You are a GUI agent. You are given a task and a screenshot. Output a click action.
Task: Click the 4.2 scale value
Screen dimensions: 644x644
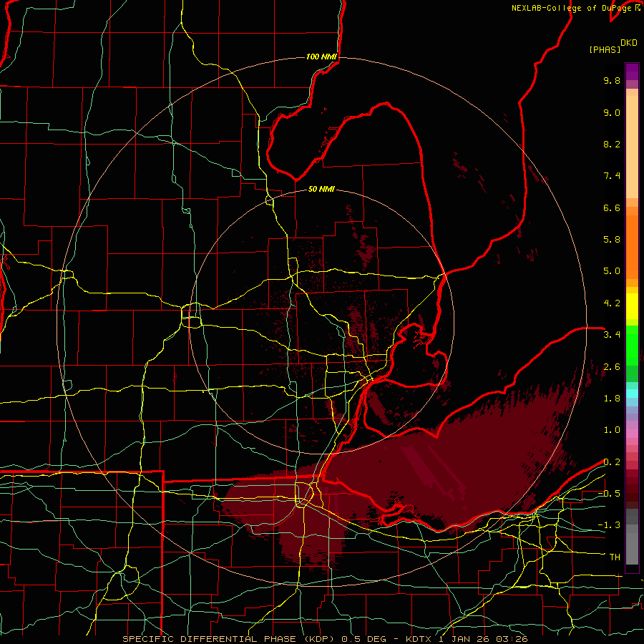pyautogui.click(x=612, y=303)
